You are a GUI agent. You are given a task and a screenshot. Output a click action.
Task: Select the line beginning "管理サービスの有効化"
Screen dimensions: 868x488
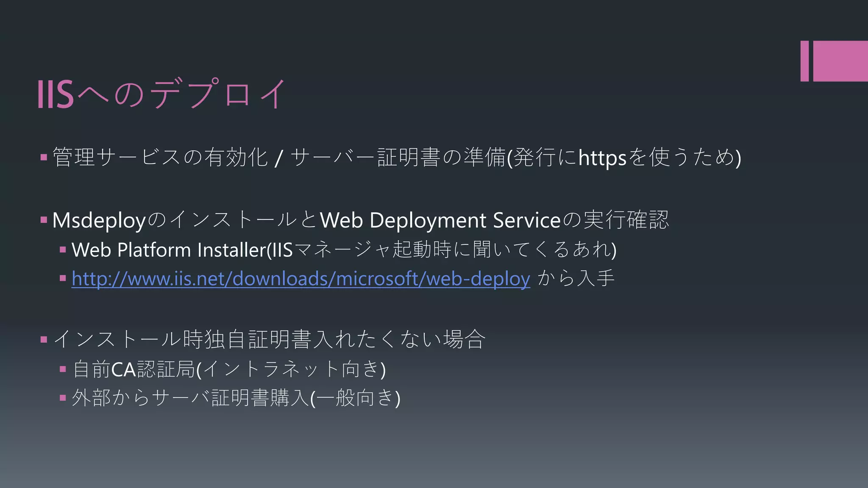pos(397,157)
